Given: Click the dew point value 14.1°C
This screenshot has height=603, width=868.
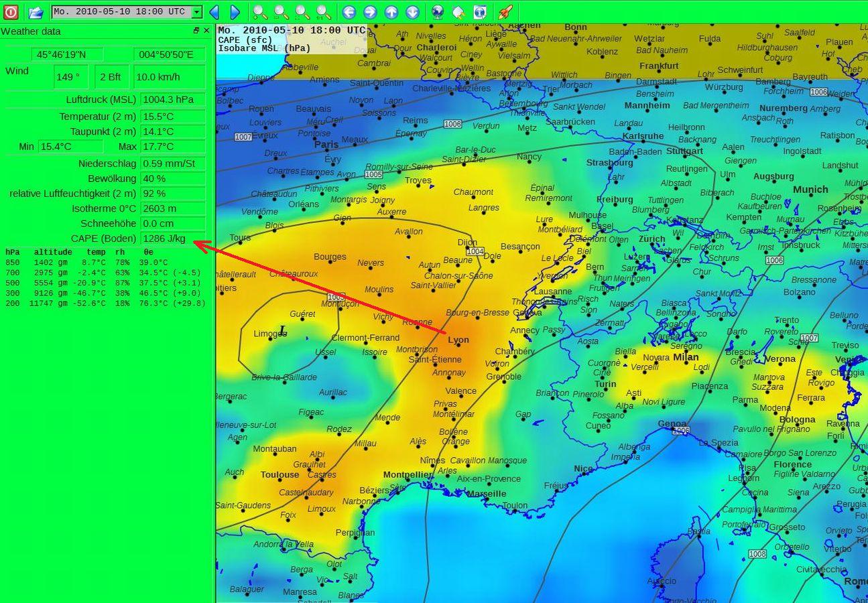Looking at the screenshot, I should click(173, 131).
